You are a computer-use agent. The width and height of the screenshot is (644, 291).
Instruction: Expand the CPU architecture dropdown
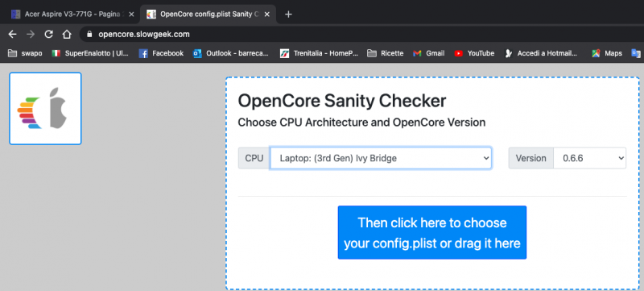pos(381,158)
